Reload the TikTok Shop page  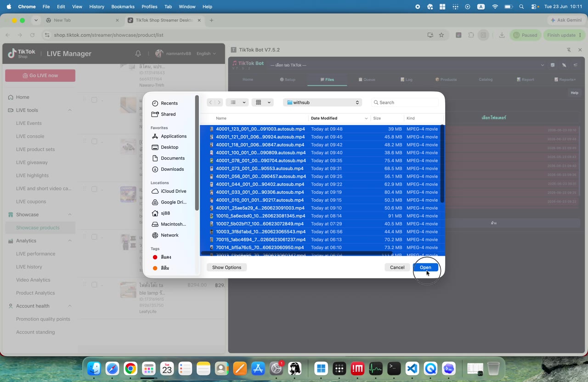coord(32,35)
